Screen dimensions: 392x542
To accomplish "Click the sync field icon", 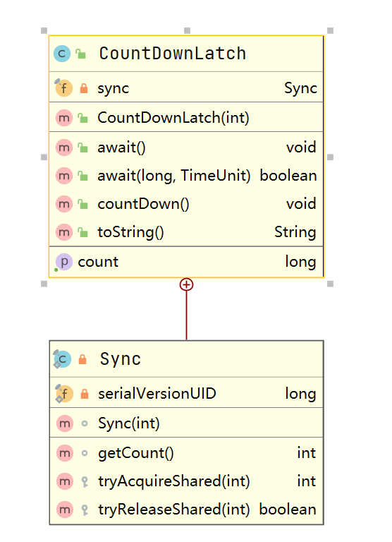I will 63,88.
